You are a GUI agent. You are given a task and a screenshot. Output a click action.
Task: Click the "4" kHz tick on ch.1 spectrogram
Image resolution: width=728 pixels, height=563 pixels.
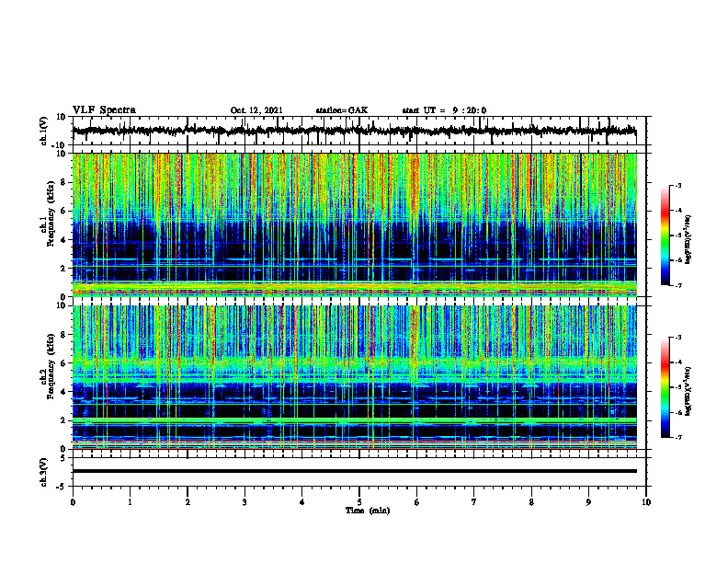click(x=65, y=240)
